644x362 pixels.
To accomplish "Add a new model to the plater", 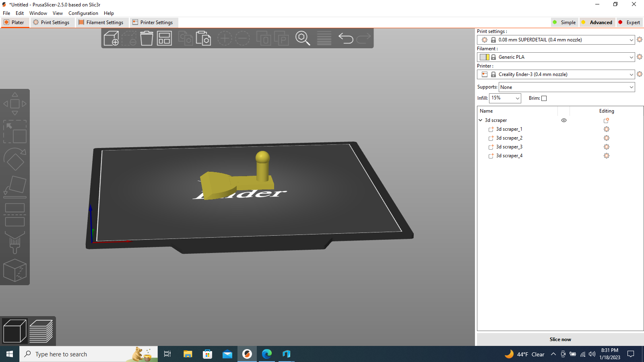I will point(111,38).
